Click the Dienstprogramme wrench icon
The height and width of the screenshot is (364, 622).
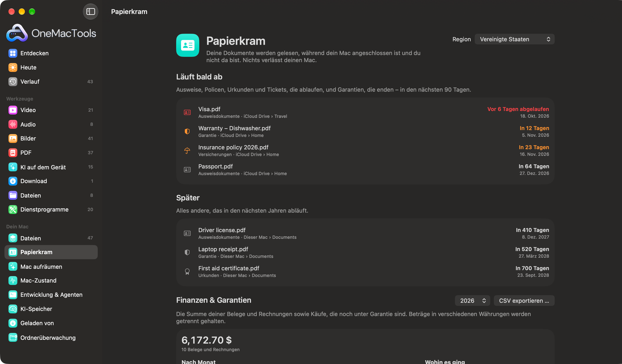coord(13,209)
